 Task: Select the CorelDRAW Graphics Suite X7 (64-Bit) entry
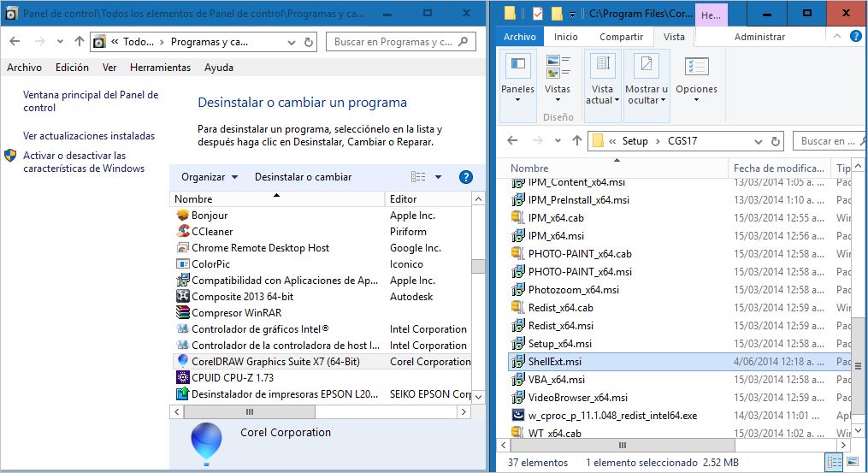tap(321, 362)
